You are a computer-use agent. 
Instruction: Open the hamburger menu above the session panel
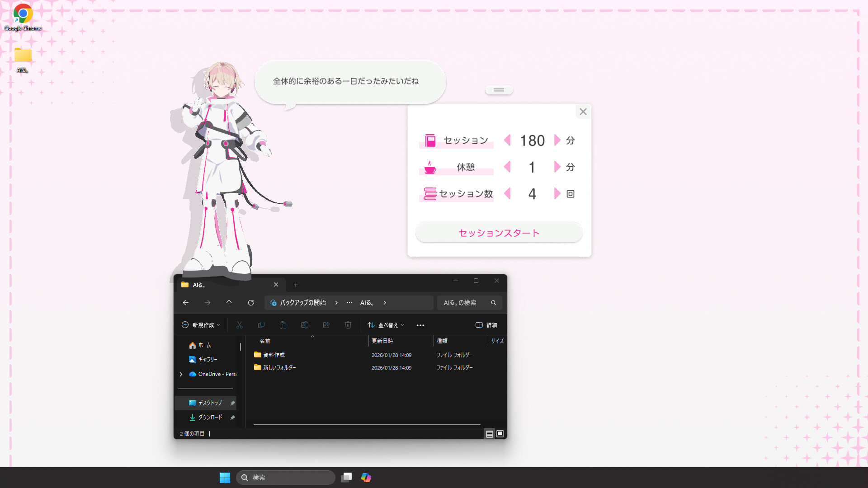click(499, 89)
